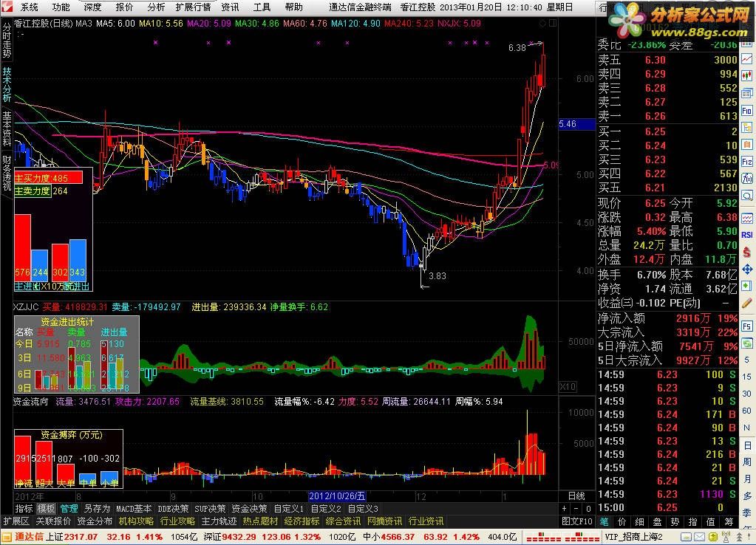Click the magnifier search icon
The image size is (756, 545).
(x=747, y=196)
